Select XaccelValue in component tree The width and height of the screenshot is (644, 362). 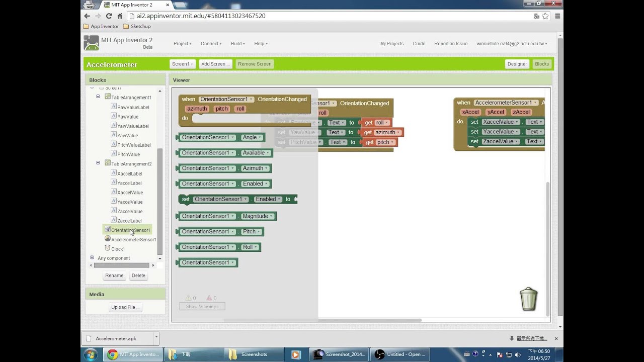pyautogui.click(x=130, y=193)
